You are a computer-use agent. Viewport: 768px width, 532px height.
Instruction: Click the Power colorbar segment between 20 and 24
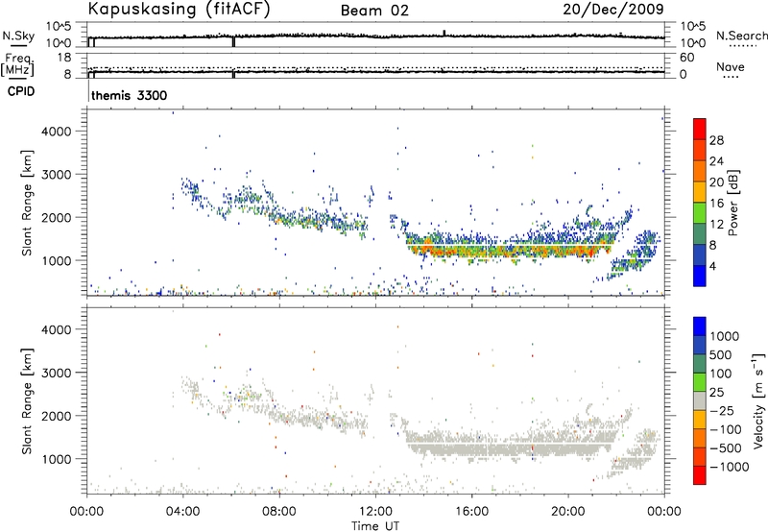pos(700,171)
